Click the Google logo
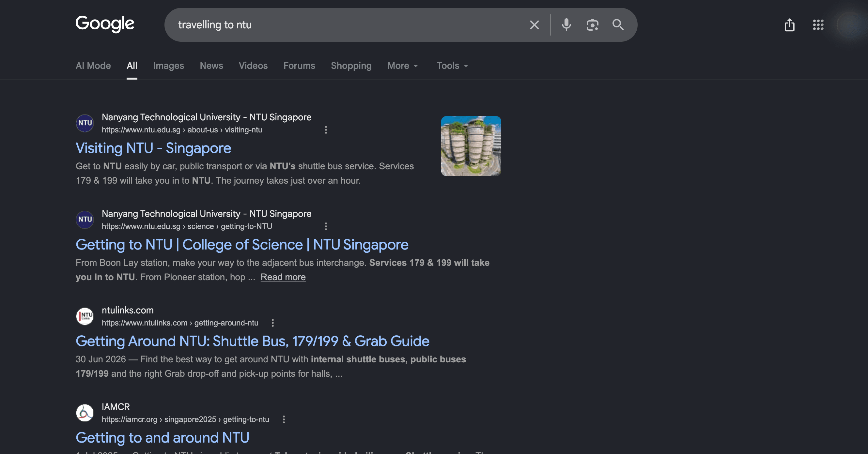 (105, 24)
